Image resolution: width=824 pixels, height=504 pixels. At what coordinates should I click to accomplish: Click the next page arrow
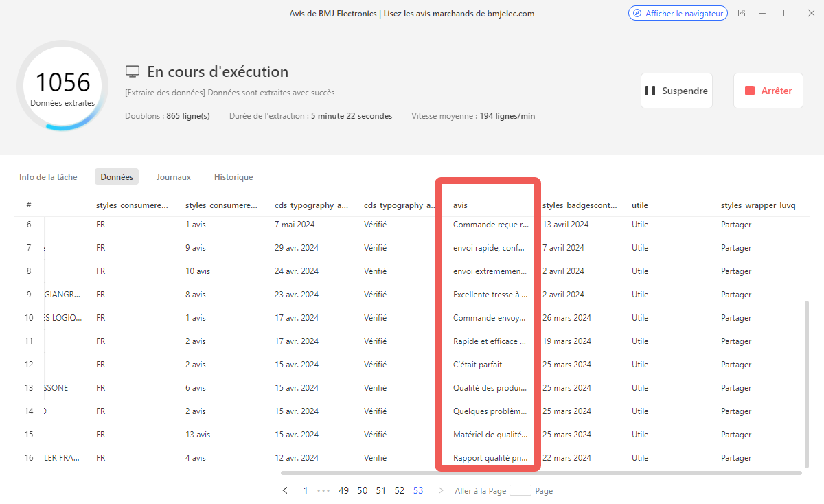tap(441, 490)
